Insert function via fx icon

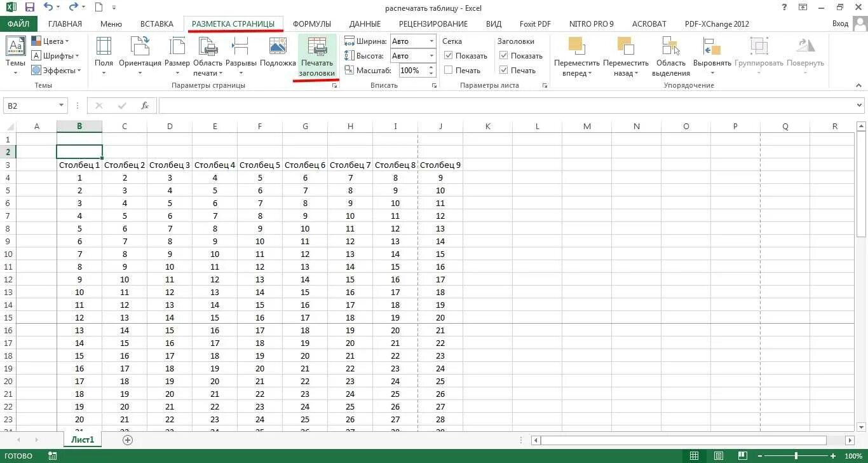(145, 106)
